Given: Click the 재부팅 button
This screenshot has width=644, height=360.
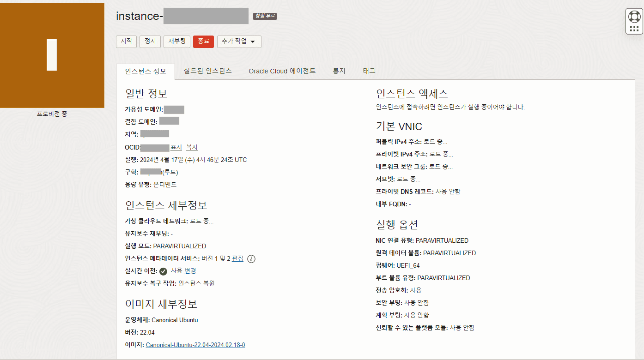Looking at the screenshot, I should click(176, 42).
